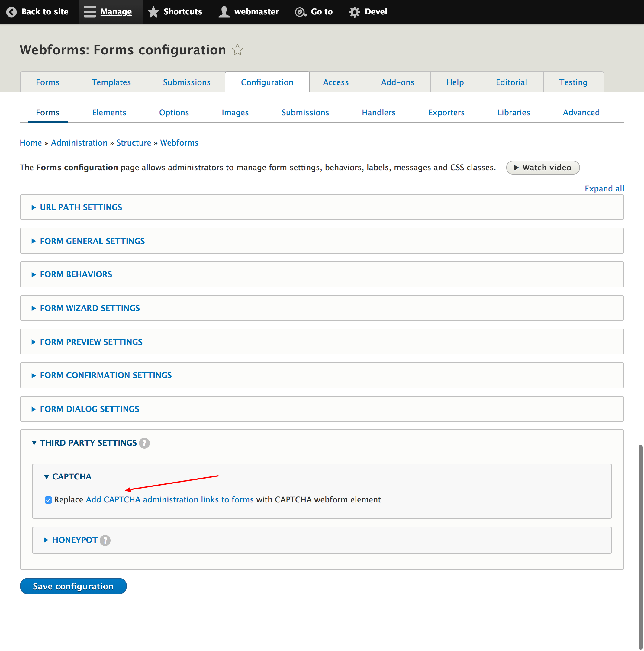The image size is (644, 651).
Task: Click the Watch video button
Action: point(543,168)
